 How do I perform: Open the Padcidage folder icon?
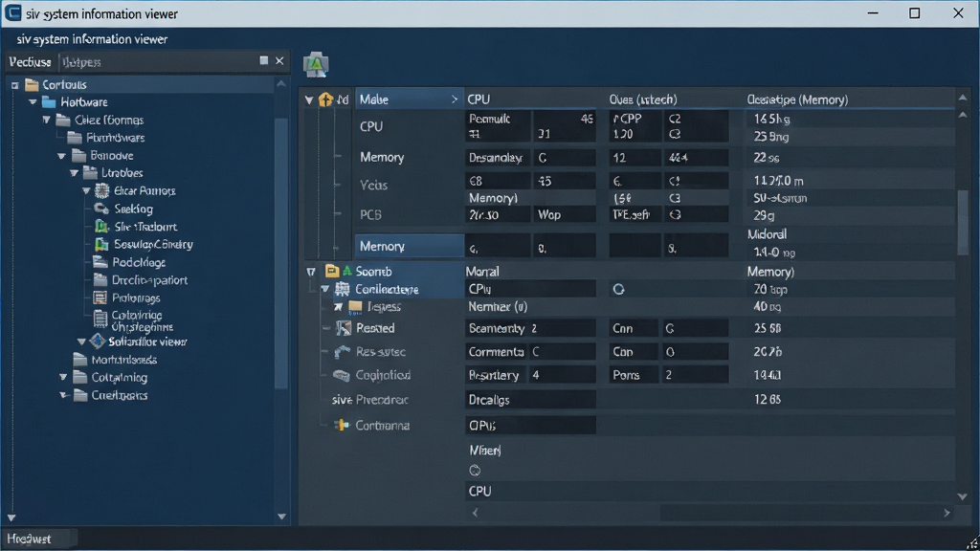pos(100,262)
